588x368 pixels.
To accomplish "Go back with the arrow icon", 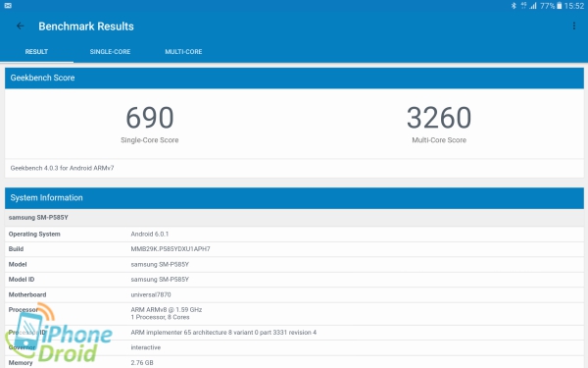I will 21,26.
